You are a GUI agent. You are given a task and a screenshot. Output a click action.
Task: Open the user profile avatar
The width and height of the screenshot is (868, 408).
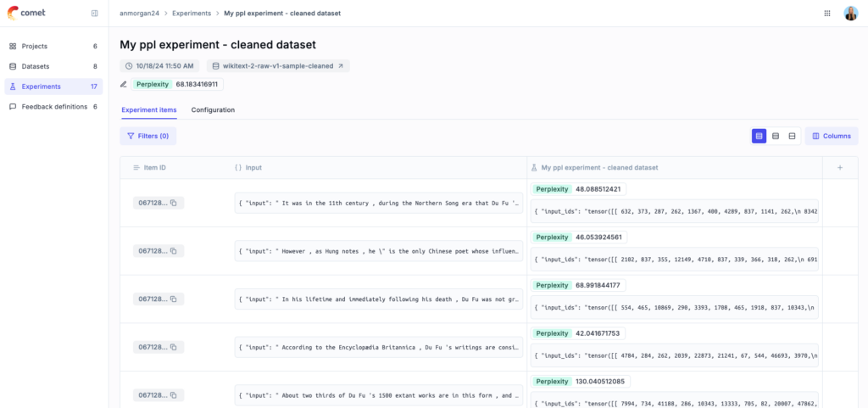[850, 14]
